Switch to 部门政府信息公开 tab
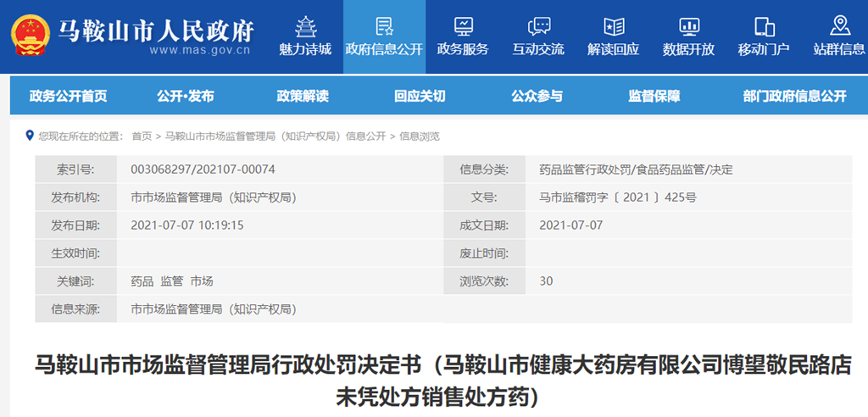 click(795, 97)
